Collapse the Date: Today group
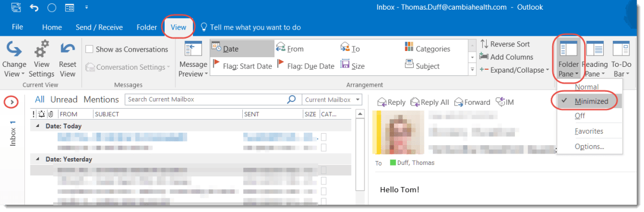 (x=38, y=126)
